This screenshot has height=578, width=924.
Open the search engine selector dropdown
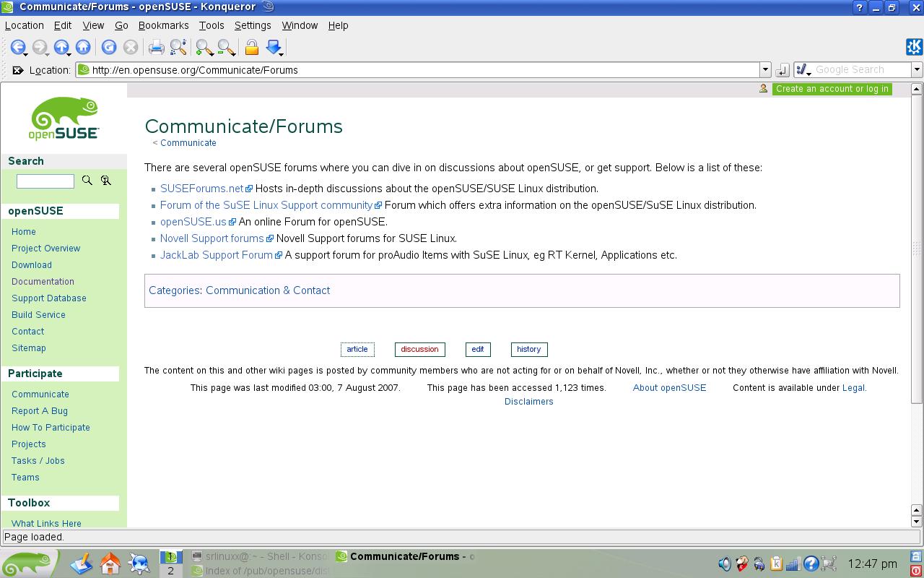pyautogui.click(x=803, y=70)
